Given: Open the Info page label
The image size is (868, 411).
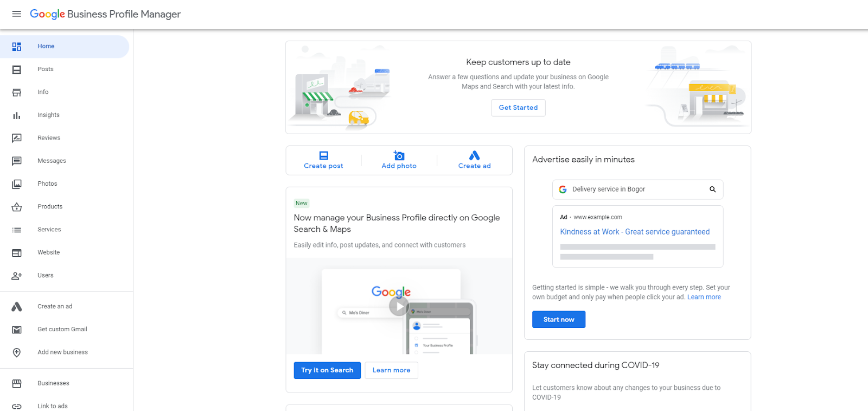Looking at the screenshot, I should 43,92.
